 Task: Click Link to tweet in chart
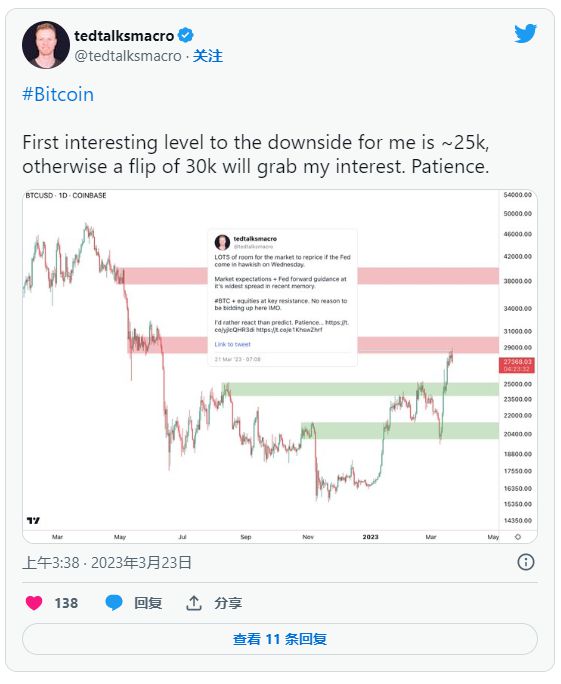pyautogui.click(x=233, y=344)
